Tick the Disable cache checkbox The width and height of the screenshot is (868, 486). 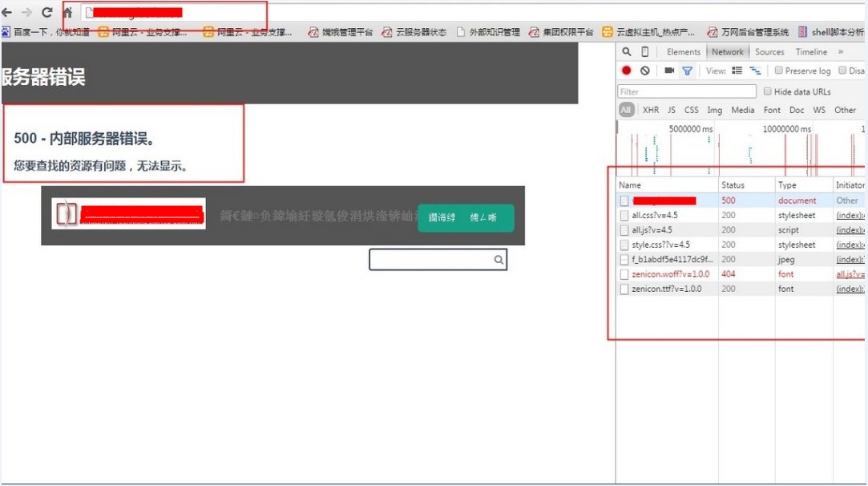click(842, 71)
